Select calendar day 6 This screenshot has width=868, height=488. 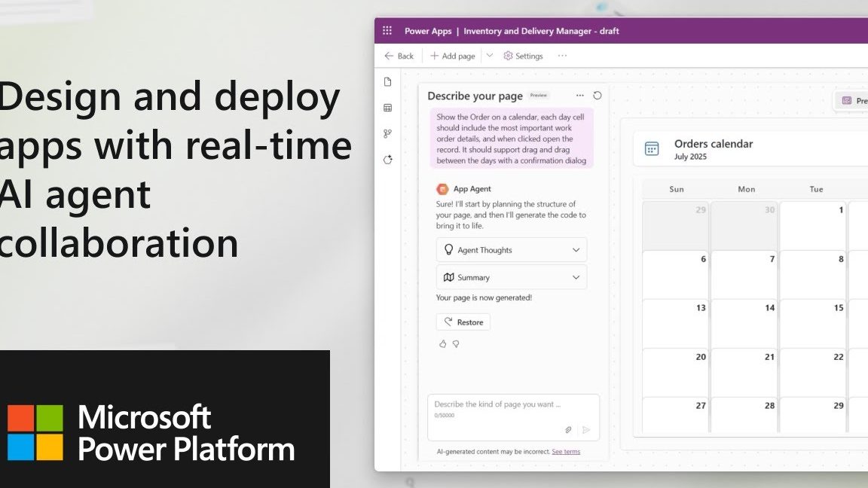click(675, 274)
